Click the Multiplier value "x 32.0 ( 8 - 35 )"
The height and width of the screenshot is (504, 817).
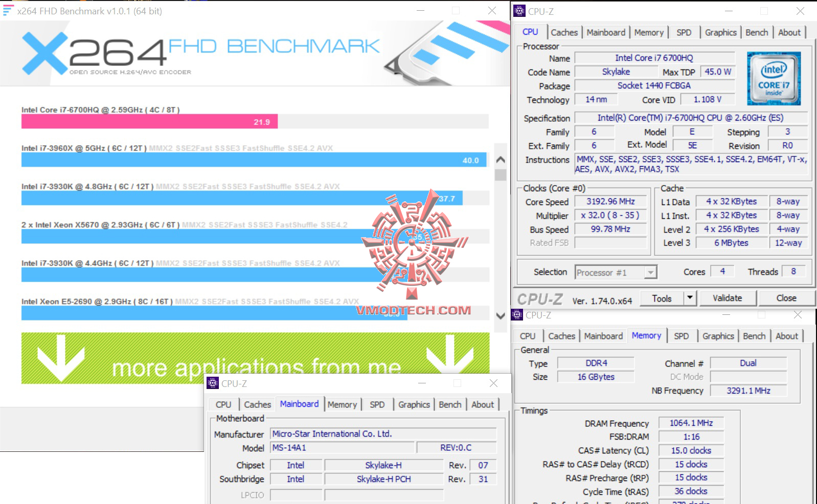[610, 216]
